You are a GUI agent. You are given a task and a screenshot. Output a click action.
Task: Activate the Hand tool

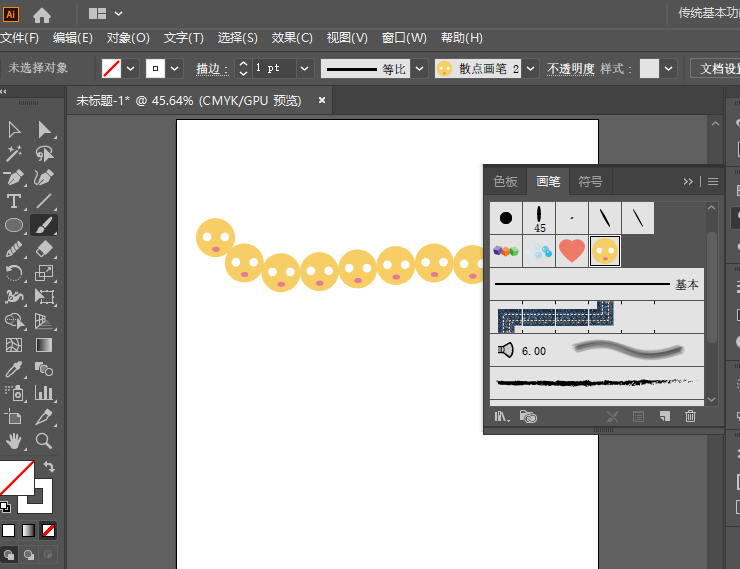coord(14,441)
